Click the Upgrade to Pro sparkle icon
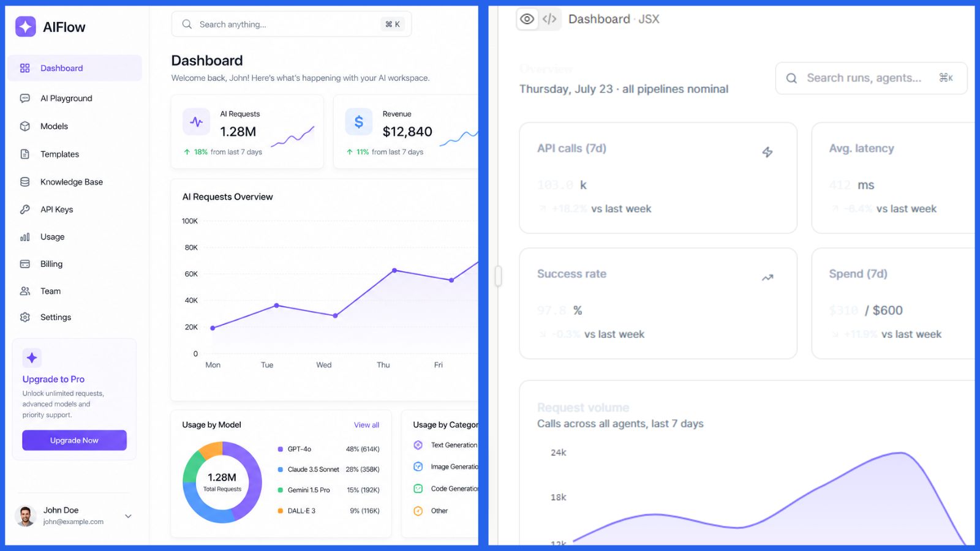980x551 pixels. (x=32, y=358)
